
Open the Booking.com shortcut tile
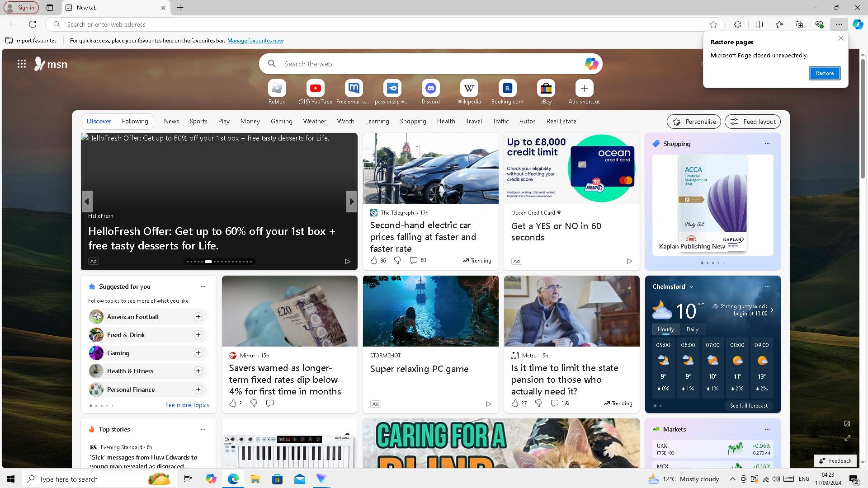point(507,92)
